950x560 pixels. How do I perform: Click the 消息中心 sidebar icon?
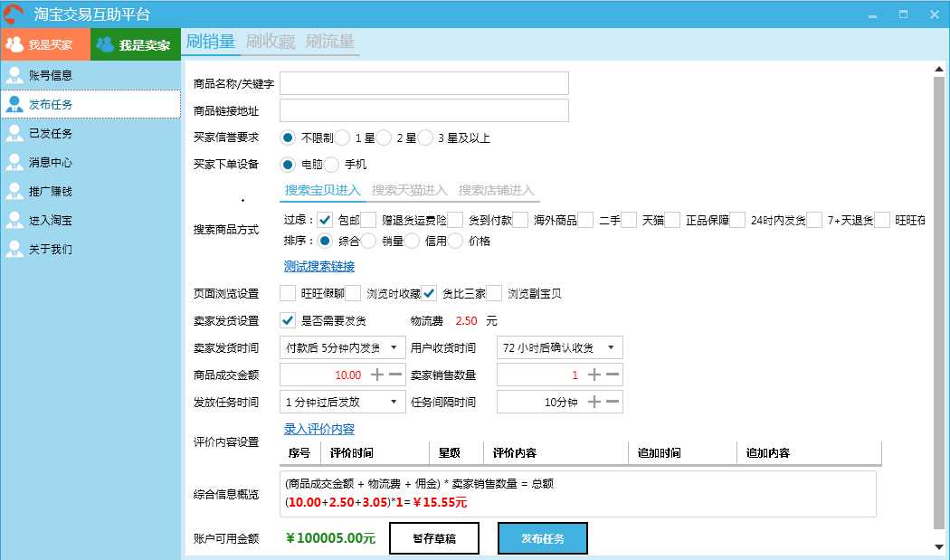tap(14, 163)
